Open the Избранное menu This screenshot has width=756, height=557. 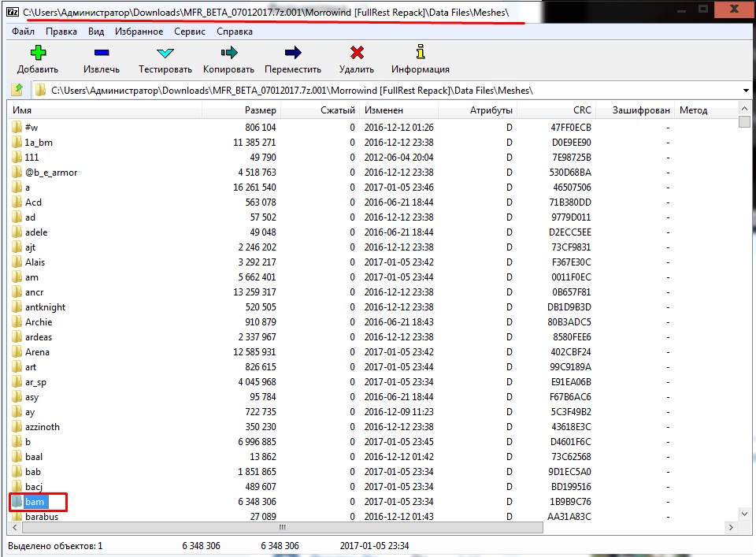139,32
